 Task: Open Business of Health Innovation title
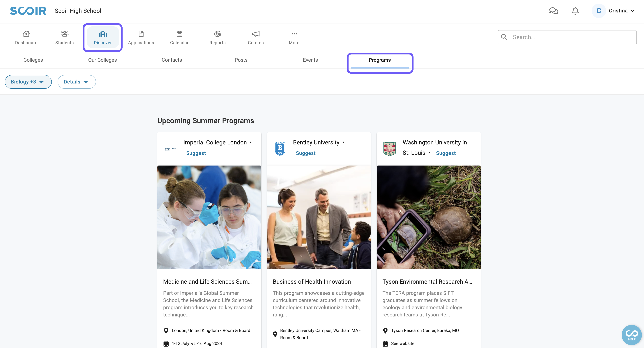click(x=312, y=281)
